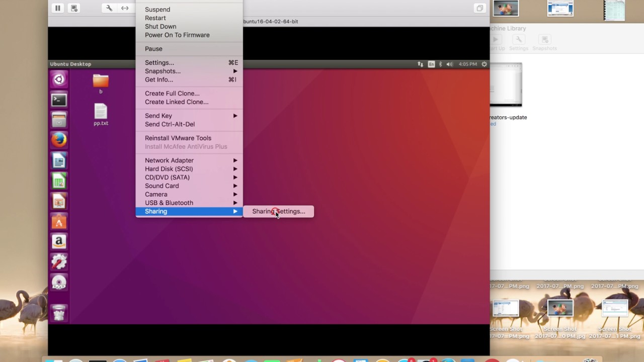Open System Settings from Ubuntu launcher

pos(59,261)
